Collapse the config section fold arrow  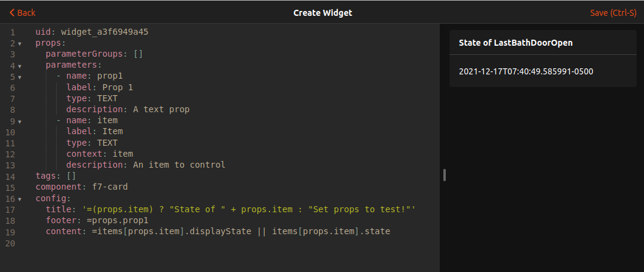20,199
